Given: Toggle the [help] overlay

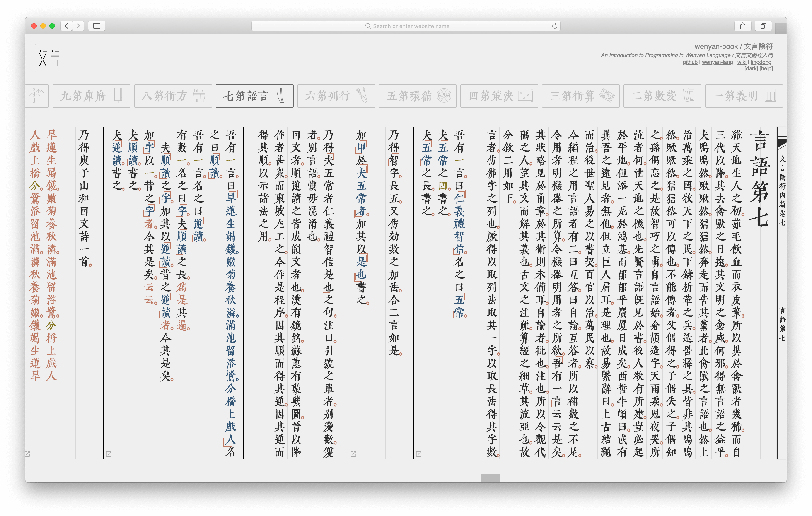Looking at the screenshot, I should pos(766,68).
